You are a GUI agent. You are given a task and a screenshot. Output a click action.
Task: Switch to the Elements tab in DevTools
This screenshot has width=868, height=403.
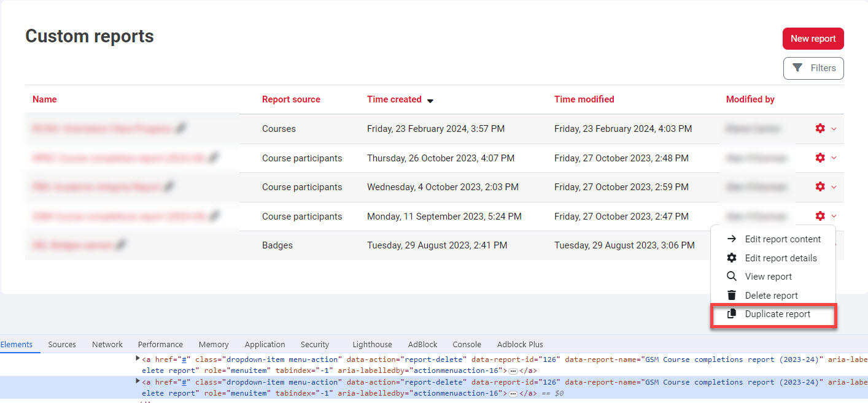17,344
